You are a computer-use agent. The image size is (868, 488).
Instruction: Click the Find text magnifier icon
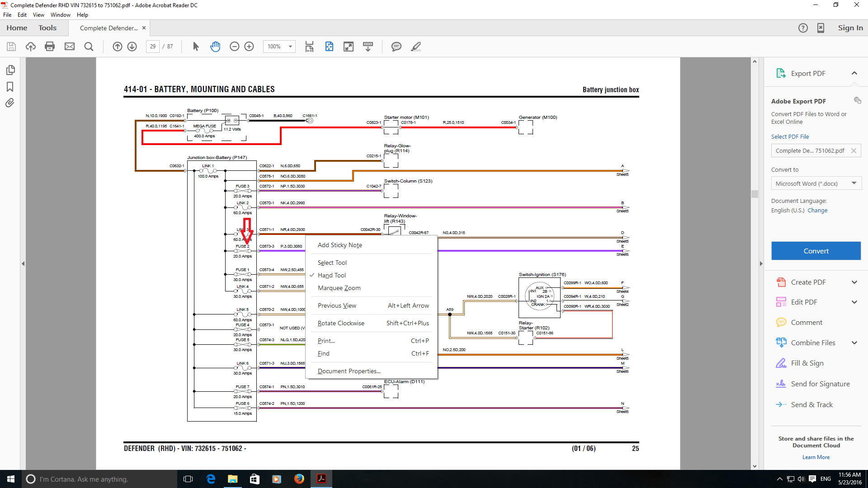(89, 47)
